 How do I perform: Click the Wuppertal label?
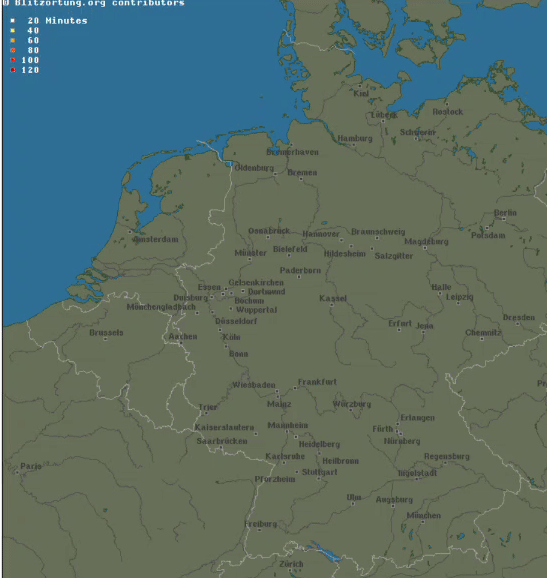coord(257,310)
